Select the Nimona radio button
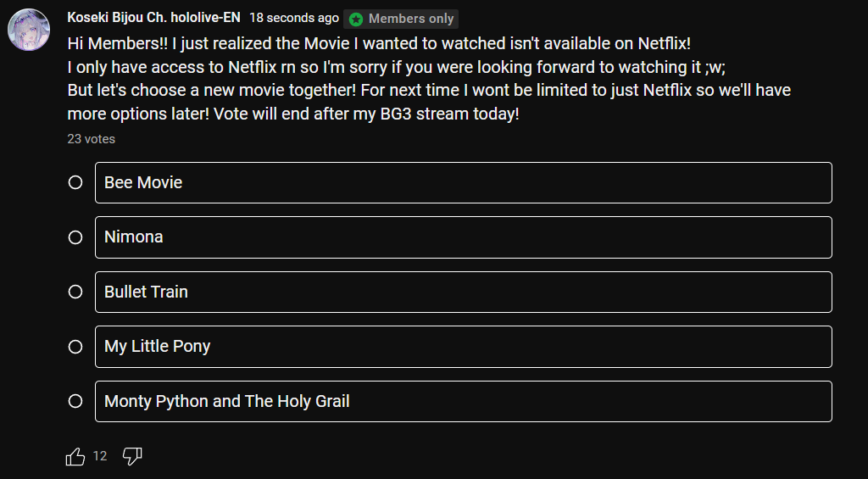The width and height of the screenshot is (868, 479). [75, 237]
